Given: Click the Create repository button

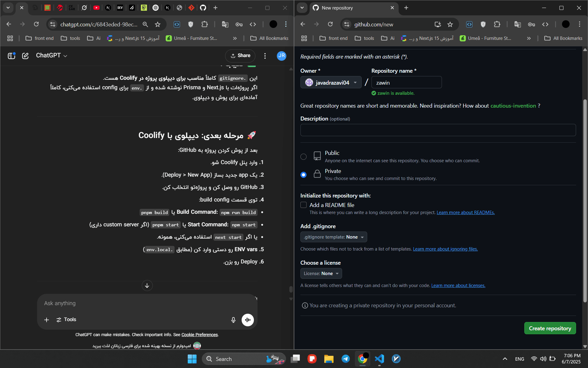Looking at the screenshot, I should 550,328.
